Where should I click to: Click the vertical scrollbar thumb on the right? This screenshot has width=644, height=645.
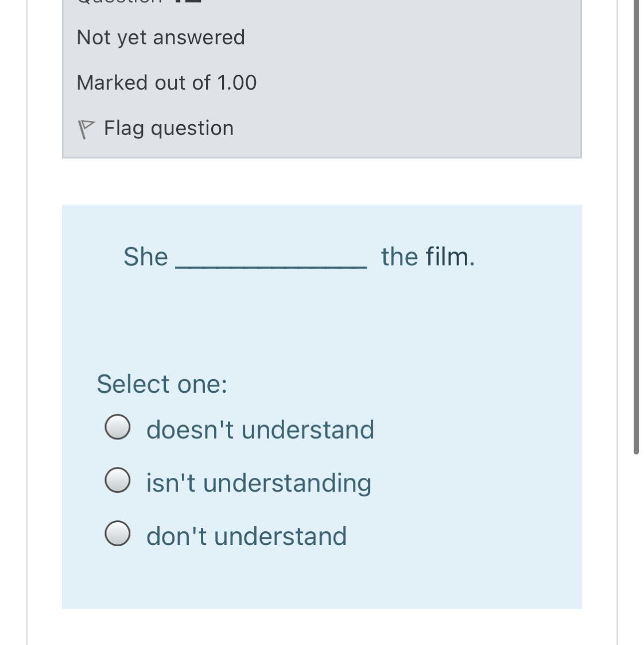[635, 230]
